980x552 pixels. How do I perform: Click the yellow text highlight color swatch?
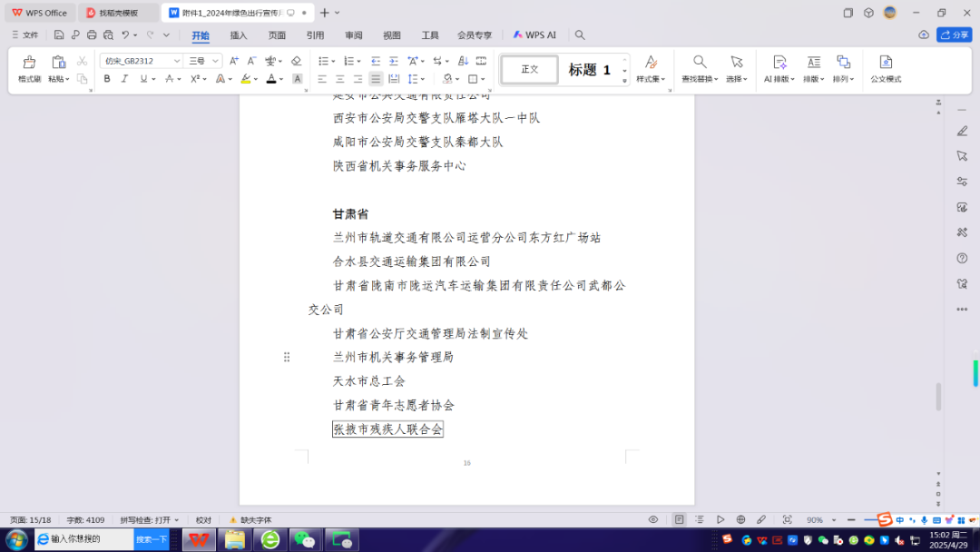tap(245, 79)
